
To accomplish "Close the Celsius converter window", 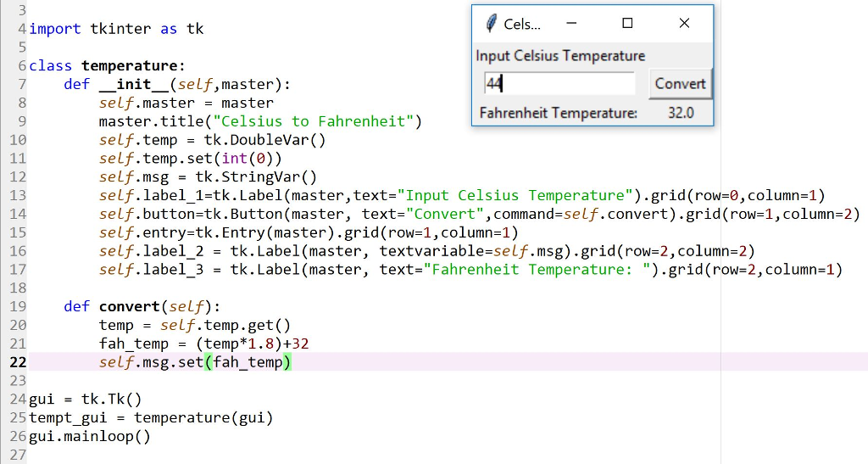I will click(x=684, y=23).
